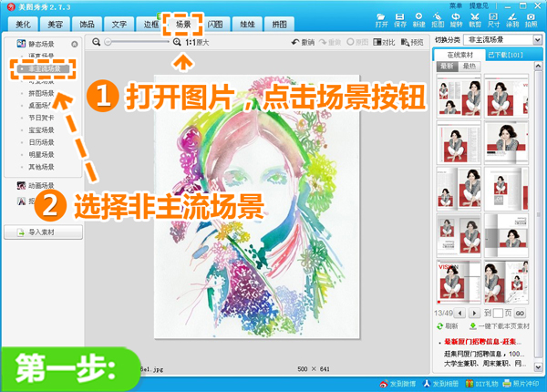Open the 动画场景 category icon

22,186
